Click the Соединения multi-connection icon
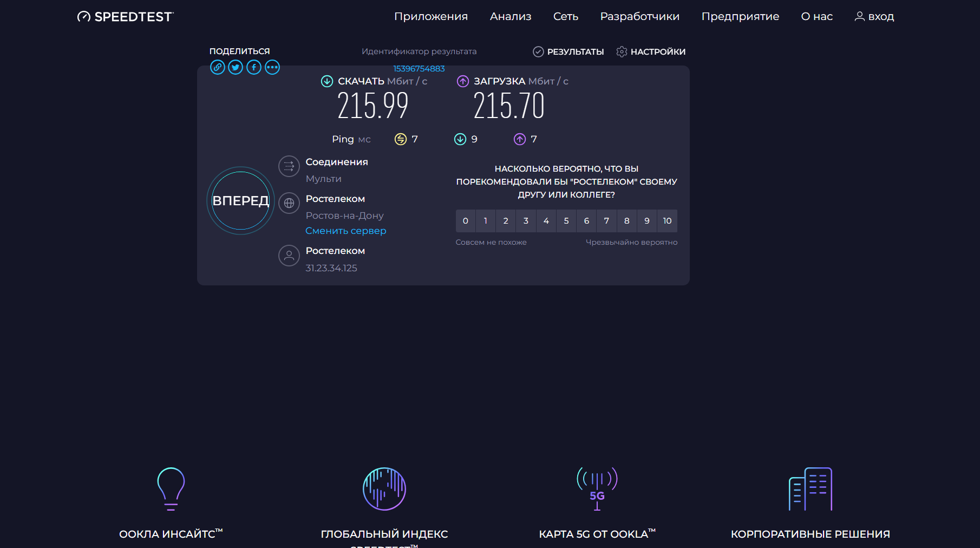980x548 pixels. [289, 167]
